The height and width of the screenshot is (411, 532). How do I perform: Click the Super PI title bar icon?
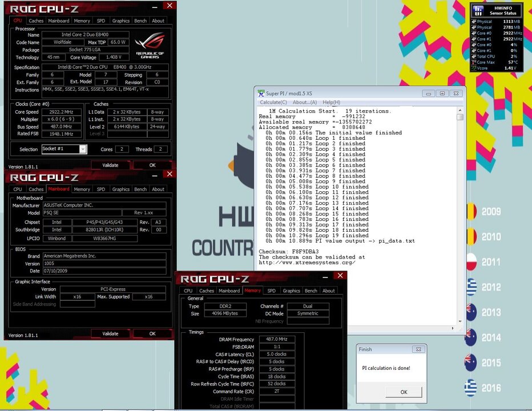coord(260,93)
